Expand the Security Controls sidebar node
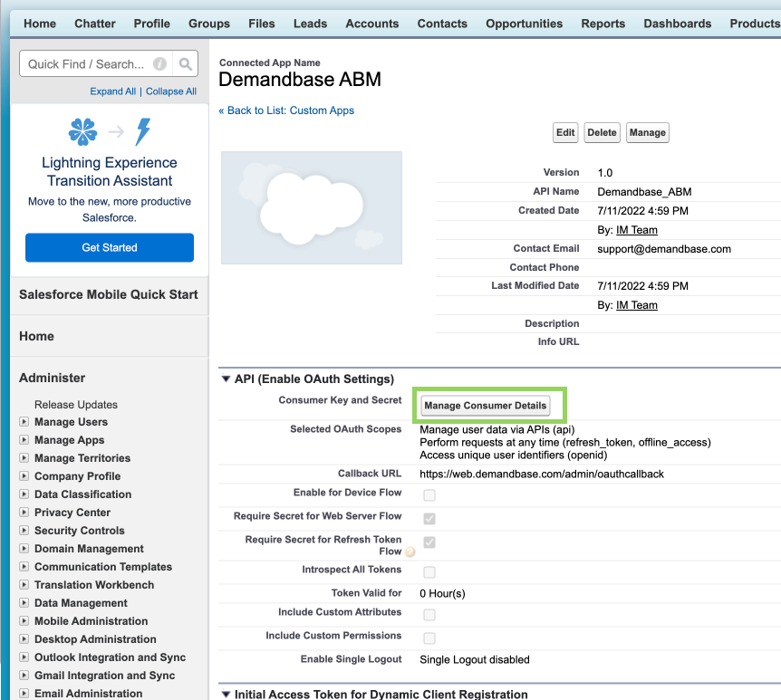781x700 pixels. 24,531
